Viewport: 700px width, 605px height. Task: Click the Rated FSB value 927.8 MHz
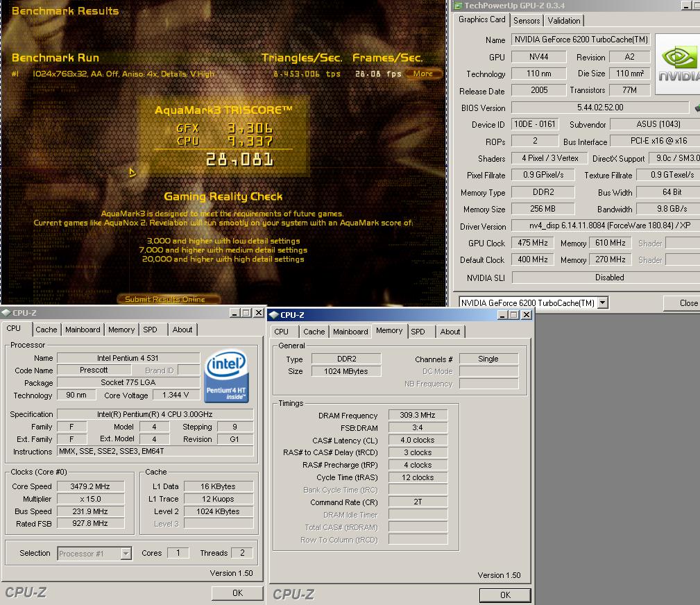90,523
